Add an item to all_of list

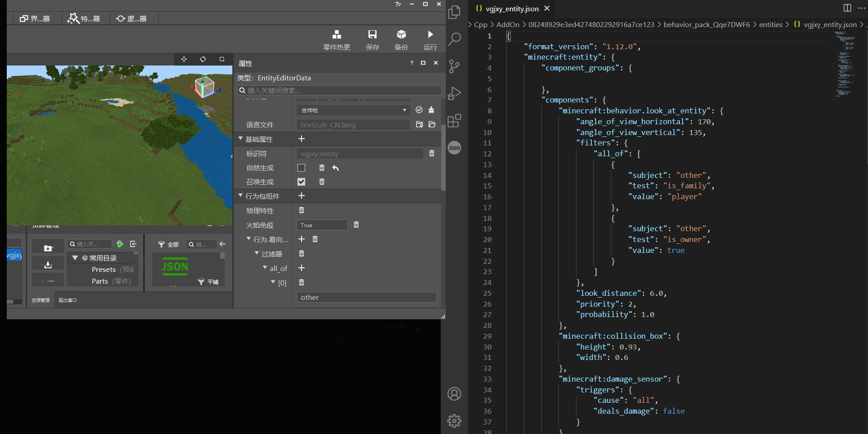pos(302,268)
